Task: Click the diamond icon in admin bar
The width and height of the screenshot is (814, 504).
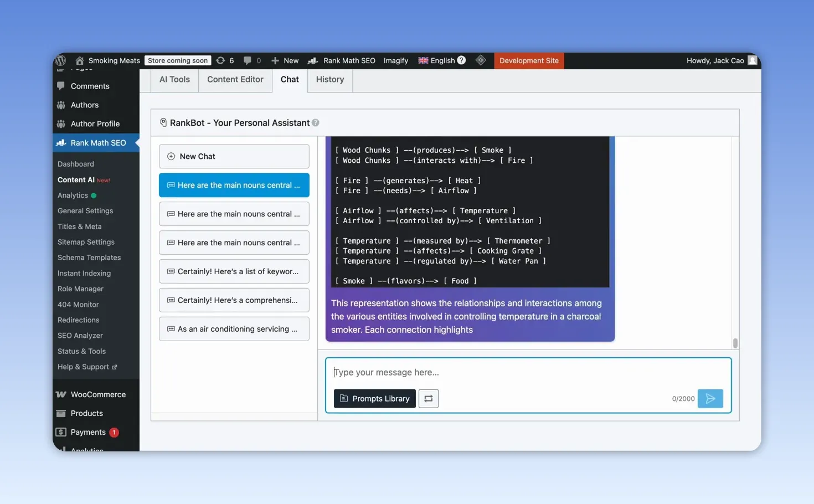Action: tap(481, 60)
